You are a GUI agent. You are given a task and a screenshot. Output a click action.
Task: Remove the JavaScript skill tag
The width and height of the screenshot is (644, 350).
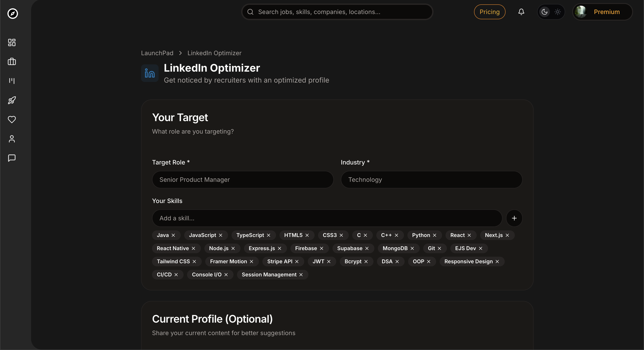coord(221,235)
